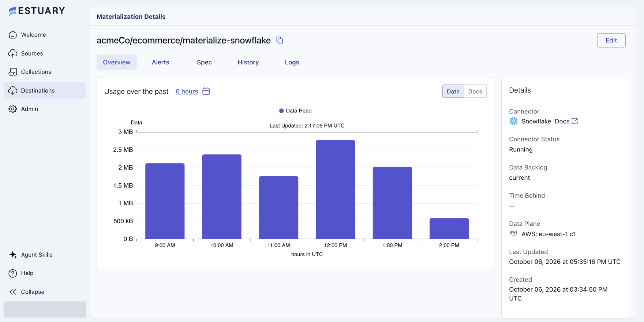The width and height of the screenshot is (644, 322).
Task: Click the Sources cloud upload icon
Action: pos(13,53)
